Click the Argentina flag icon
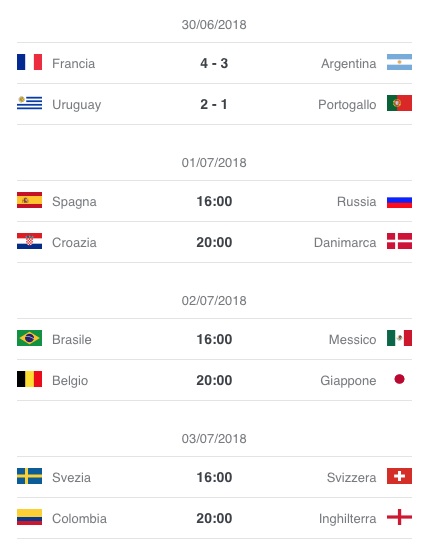 tap(399, 62)
